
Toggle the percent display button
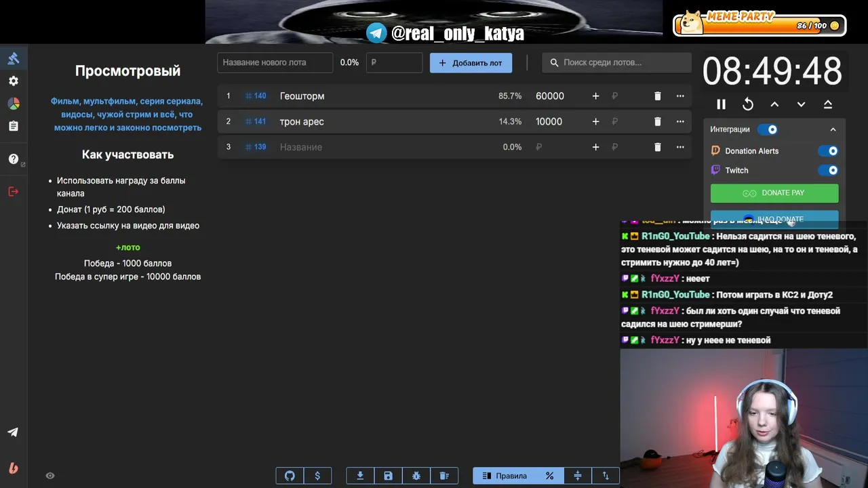click(x=549, y=476)
